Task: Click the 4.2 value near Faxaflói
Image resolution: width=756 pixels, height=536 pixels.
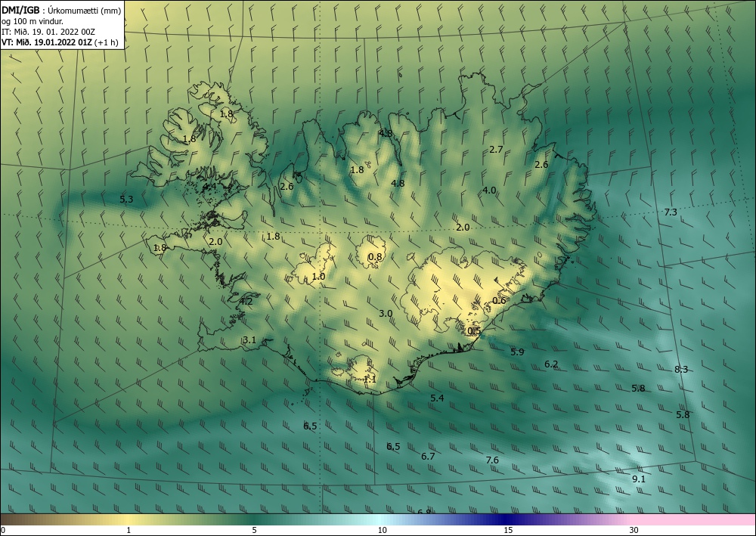Action: point(246,302)
